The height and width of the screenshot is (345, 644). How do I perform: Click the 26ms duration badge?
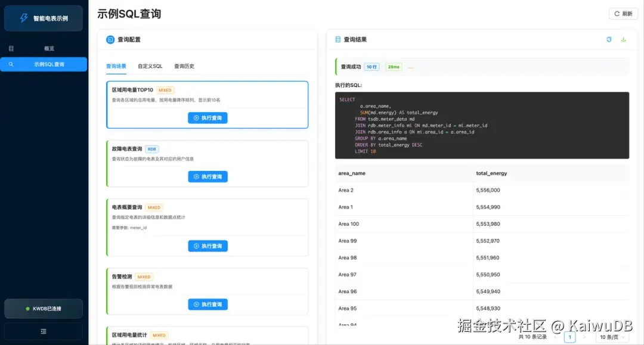(394, 67)
